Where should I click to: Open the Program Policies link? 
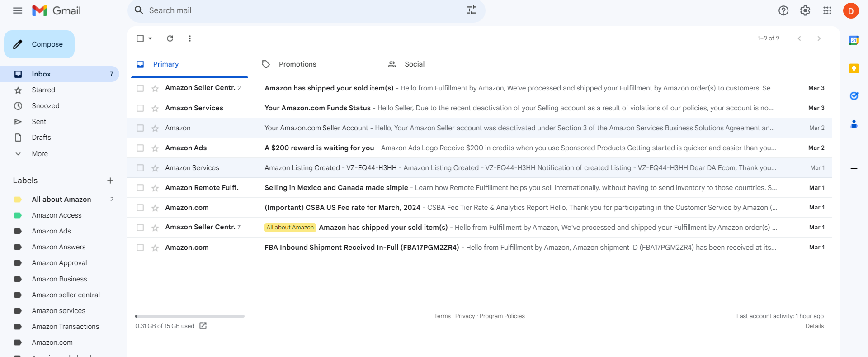(x=502, y=316)
